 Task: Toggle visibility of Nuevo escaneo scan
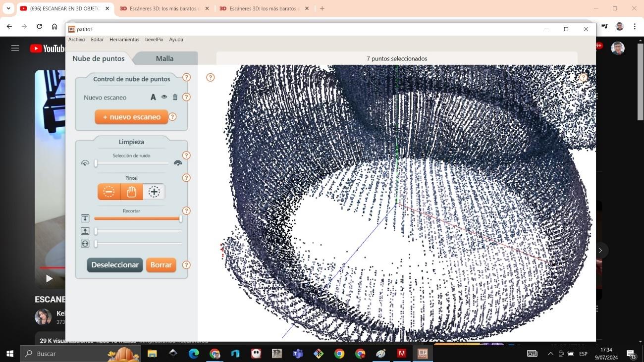click(164, 98)
